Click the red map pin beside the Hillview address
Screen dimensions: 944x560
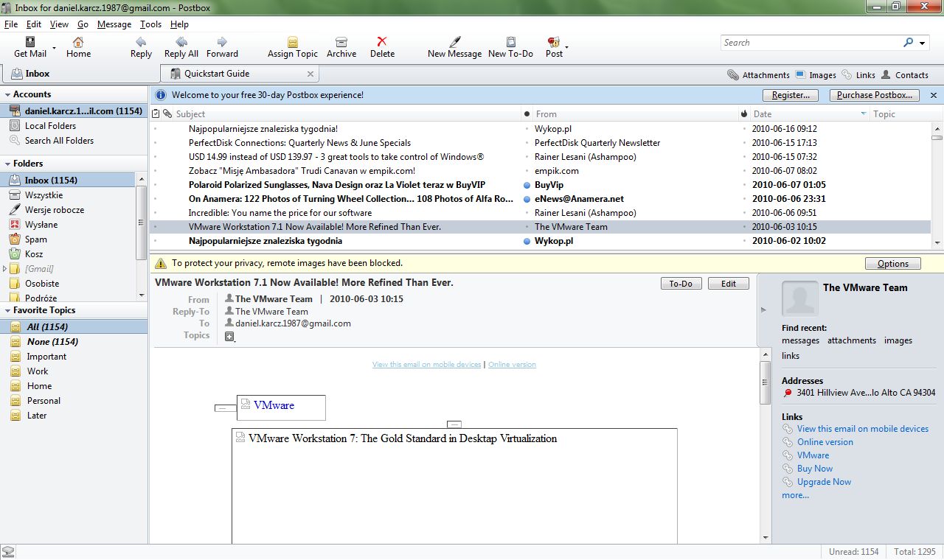pyautogui.click(x=788, y=393)
